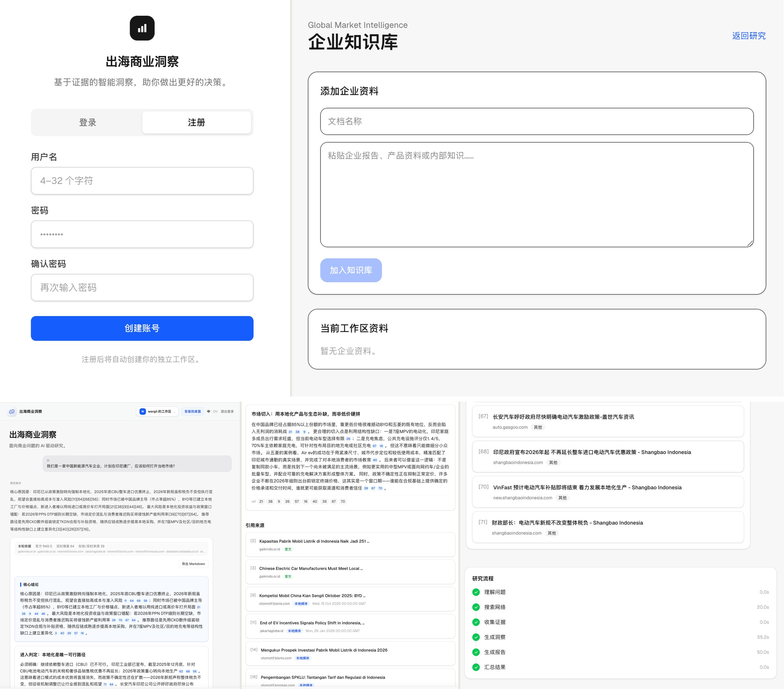Click green check icon next to 理解问题
The height and width of the screenshot is (689, 784).
point(476,592)
